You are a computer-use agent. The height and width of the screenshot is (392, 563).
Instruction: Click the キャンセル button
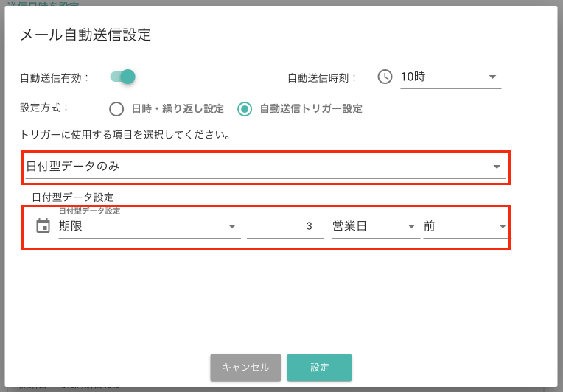[245, 368]
